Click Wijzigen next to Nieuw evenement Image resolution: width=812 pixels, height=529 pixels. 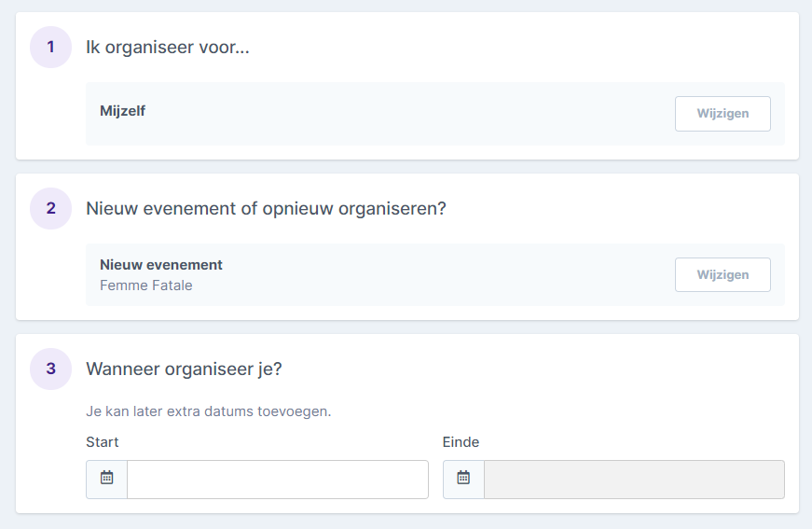[723, 274]
